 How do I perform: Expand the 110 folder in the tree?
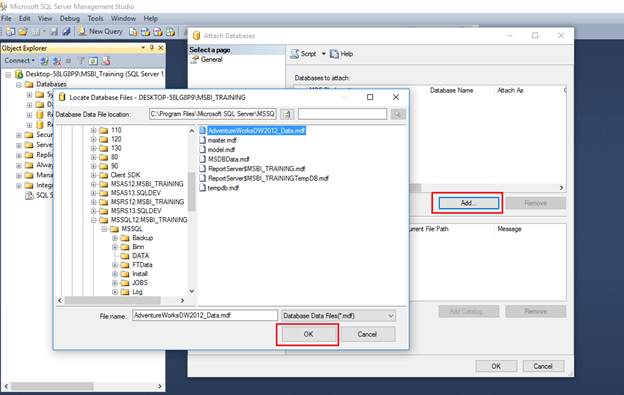click(94, 130)
